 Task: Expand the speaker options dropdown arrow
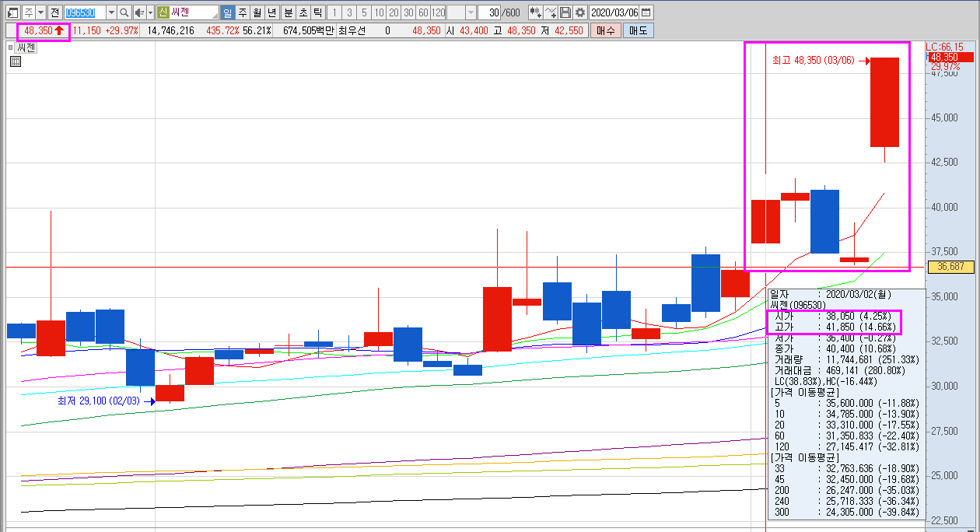pos(149,12)
